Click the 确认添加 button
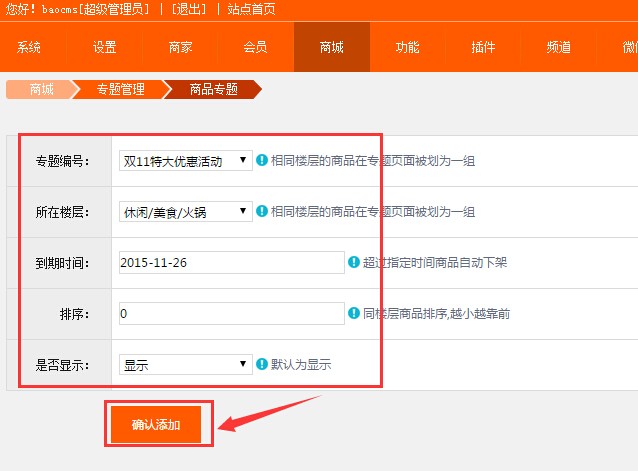Viewport: 638px width, 471px height. click(x=156, y=425)
